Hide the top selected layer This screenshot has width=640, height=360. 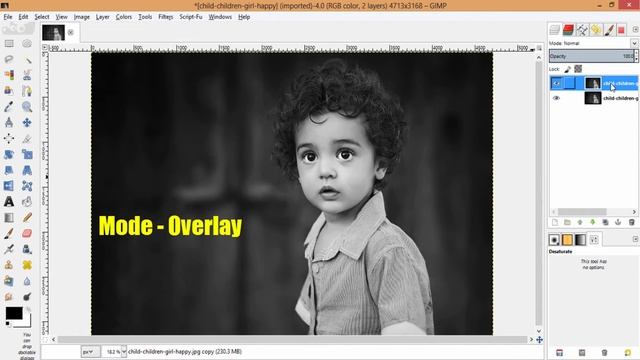click(x=556, y=83)
